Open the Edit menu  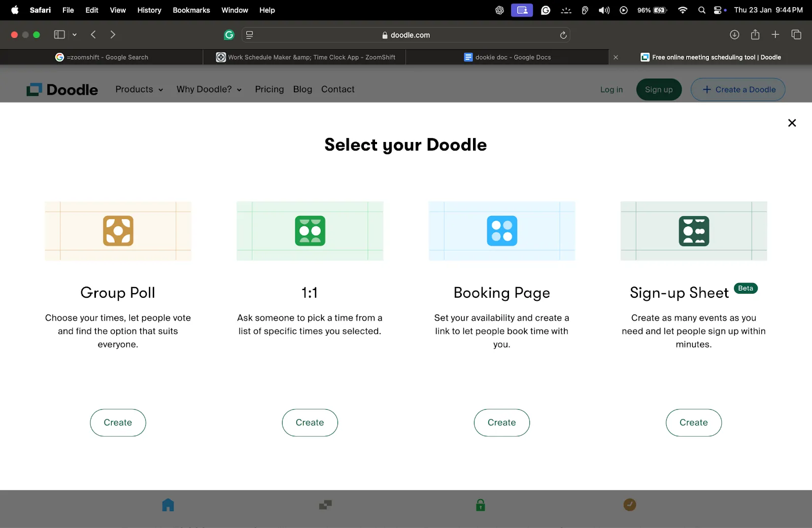92,10
